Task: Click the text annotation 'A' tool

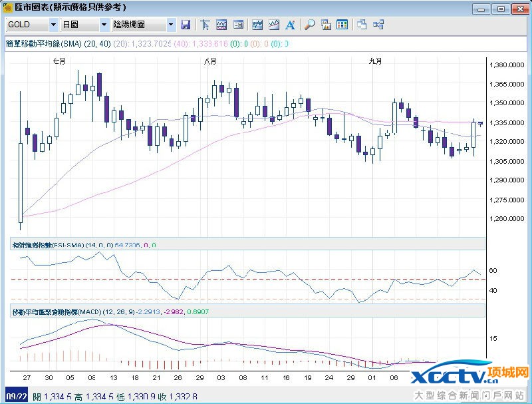Action: click(x=290, y=25)
